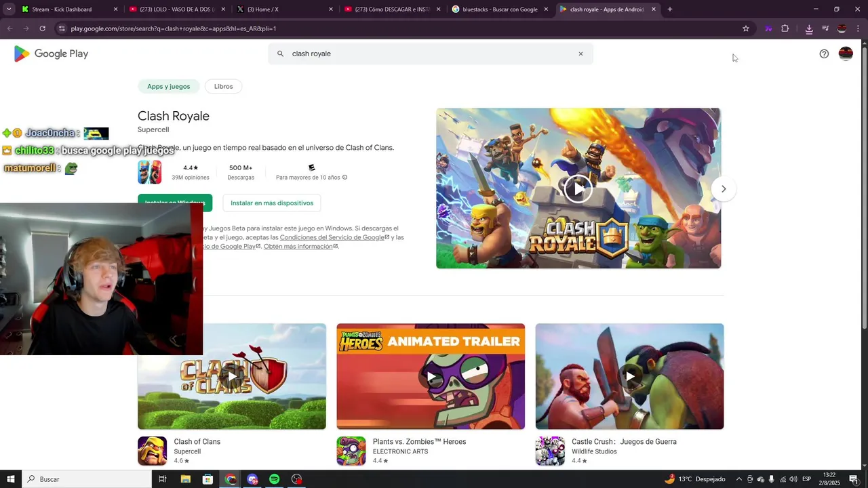Click the Wildlife Studios developer name

tap(594, 451)
